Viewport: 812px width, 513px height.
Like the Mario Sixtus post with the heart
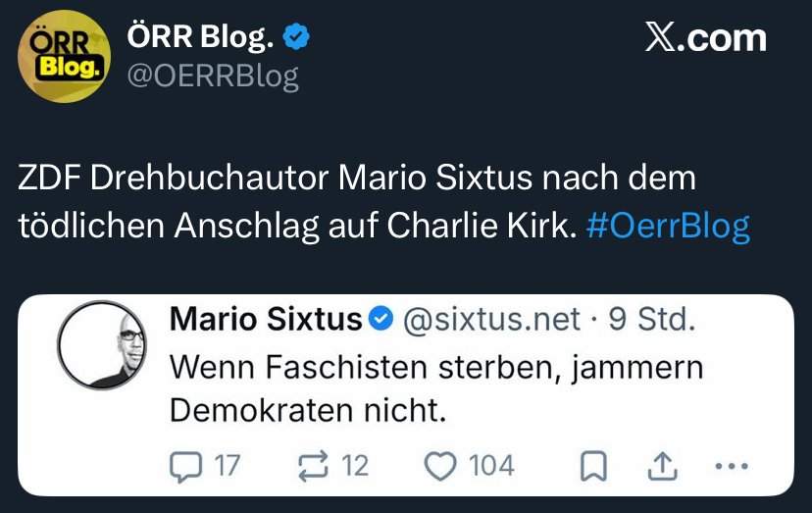pos(438,464)
